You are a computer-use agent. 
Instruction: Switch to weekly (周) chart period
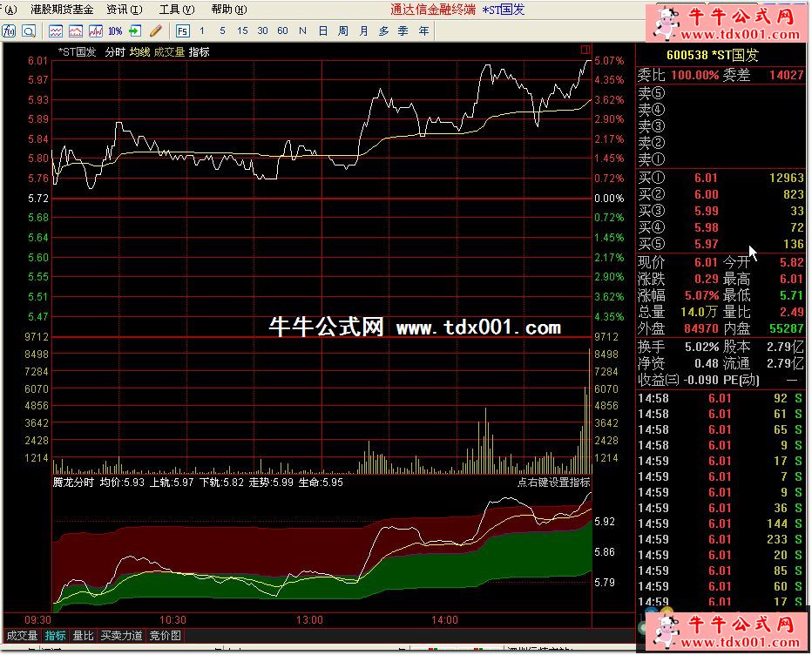pos(342,31)
